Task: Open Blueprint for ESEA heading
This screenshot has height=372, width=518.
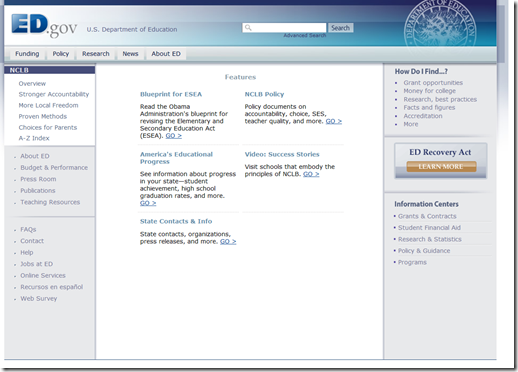Action: click(x=171, y=94)
